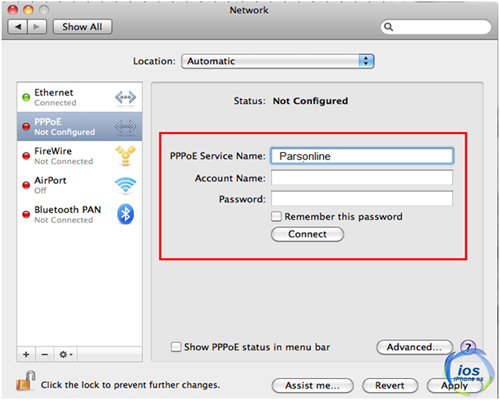
Task: Click the lock icon to prevent changes
Action: tap(26, 381)
